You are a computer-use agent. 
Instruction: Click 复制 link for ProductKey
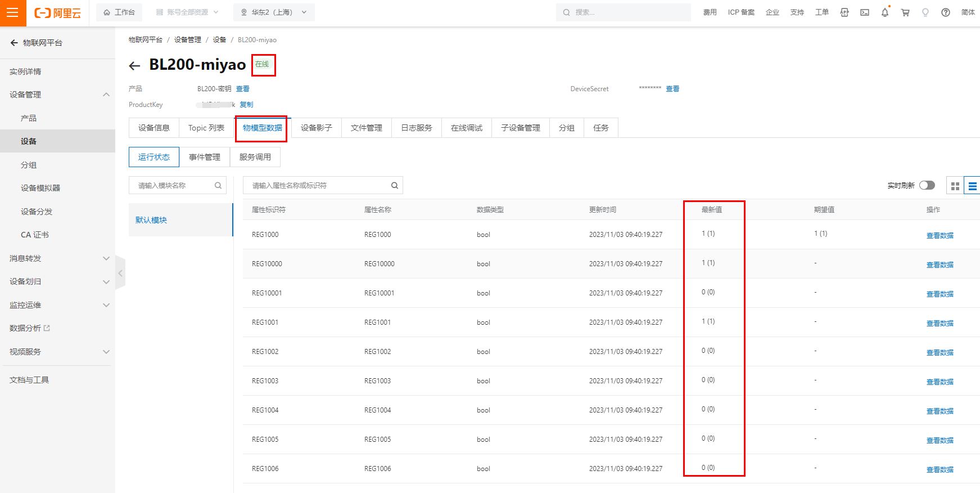coord(246,105)
